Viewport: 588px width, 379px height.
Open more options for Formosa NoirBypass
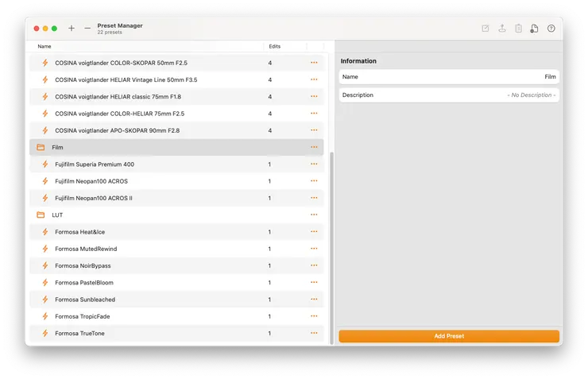314,265
